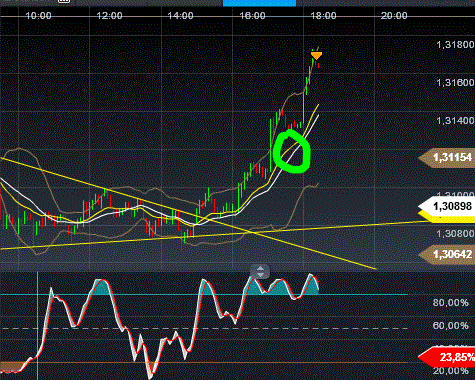475x380 pixels.
Task: Click the 18:00 time axis label
Action: (x=323, y=16)
